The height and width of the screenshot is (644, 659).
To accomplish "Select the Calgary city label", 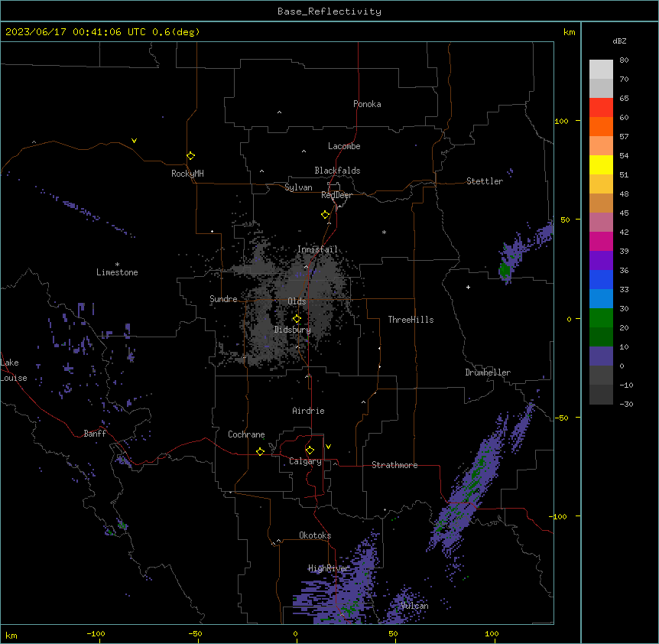I will [x=305, y=461].
